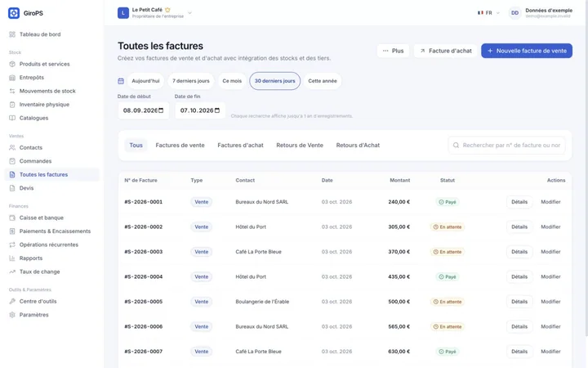Click the L company avatar icon
This screenshot has height=368, width=588.
pos(123,13)
